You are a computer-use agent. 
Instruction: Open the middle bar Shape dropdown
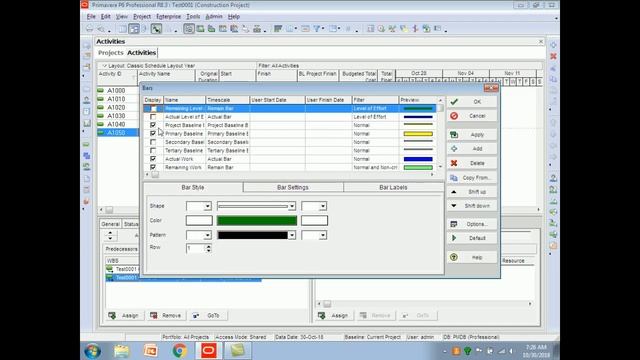coord(292,206)
